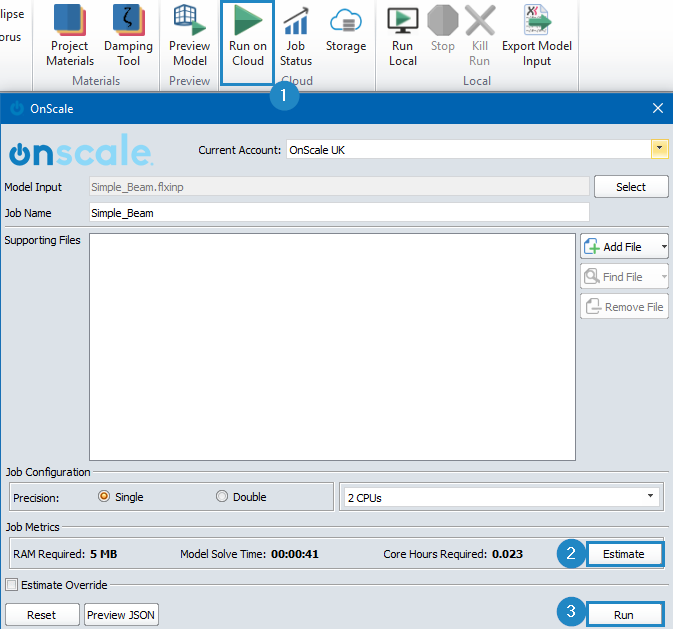Click RAM Required value 5 MB
Image resolution: width=673 pixels, height=629 pixels.
point(103,554)
